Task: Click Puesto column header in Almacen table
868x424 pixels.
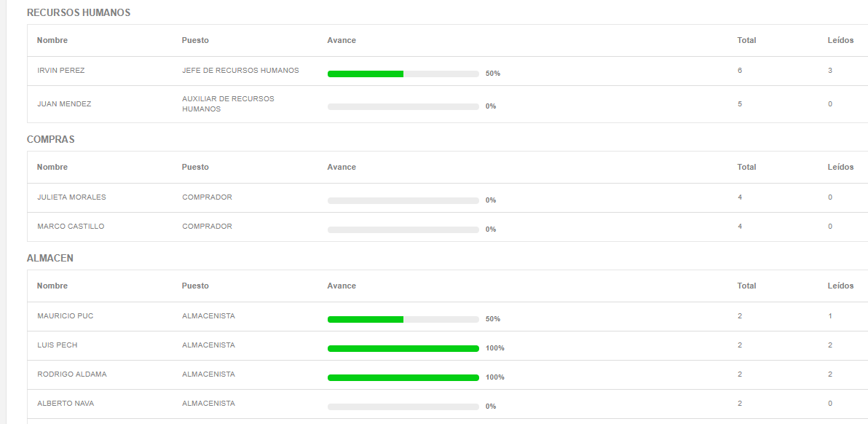Action: click(195, 286)
